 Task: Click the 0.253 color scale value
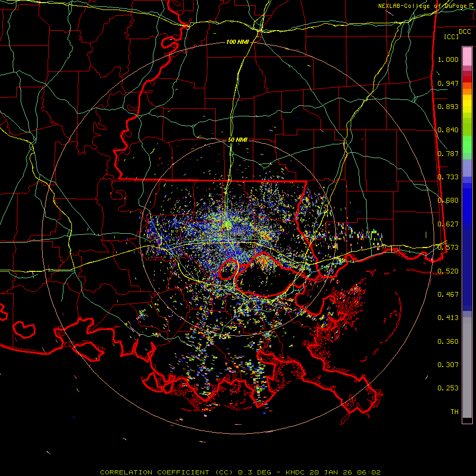448,388
